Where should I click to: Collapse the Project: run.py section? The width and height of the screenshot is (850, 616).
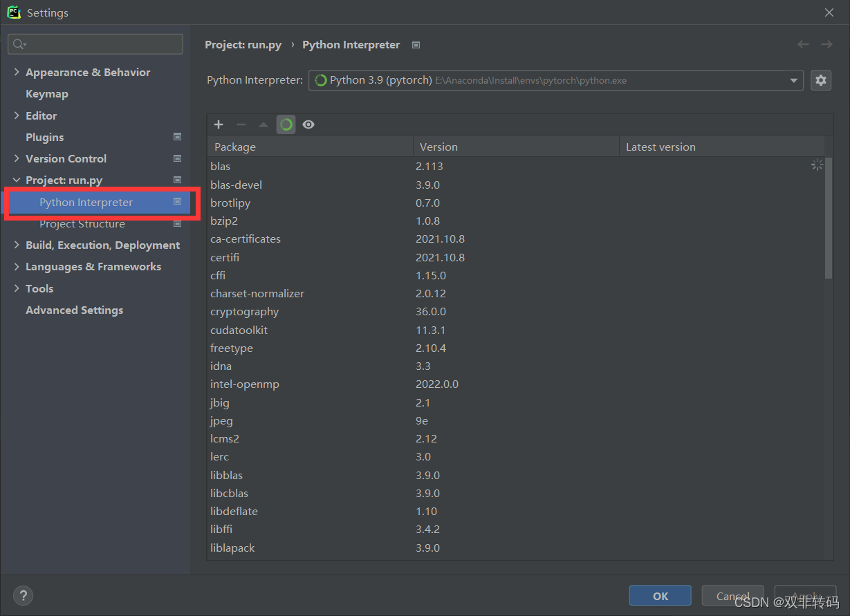pos(17,180)
